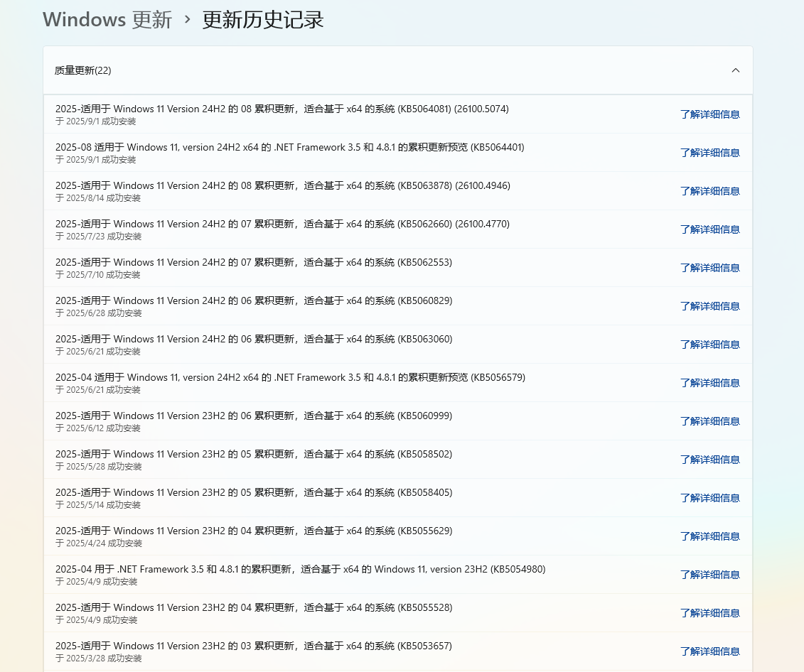804x672 pixels.
Task: Open 了解详细信息 for KB5056579
Action: pos(709,383)
